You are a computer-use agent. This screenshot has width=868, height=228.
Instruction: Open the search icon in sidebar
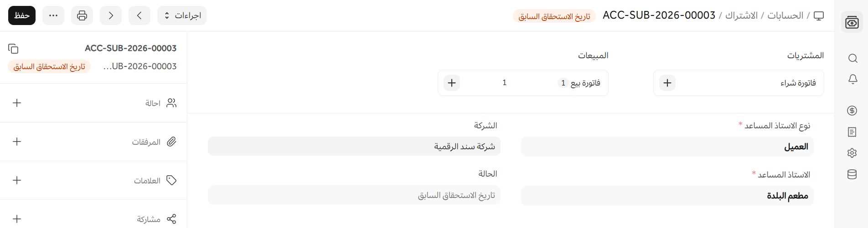coord(852,58)
